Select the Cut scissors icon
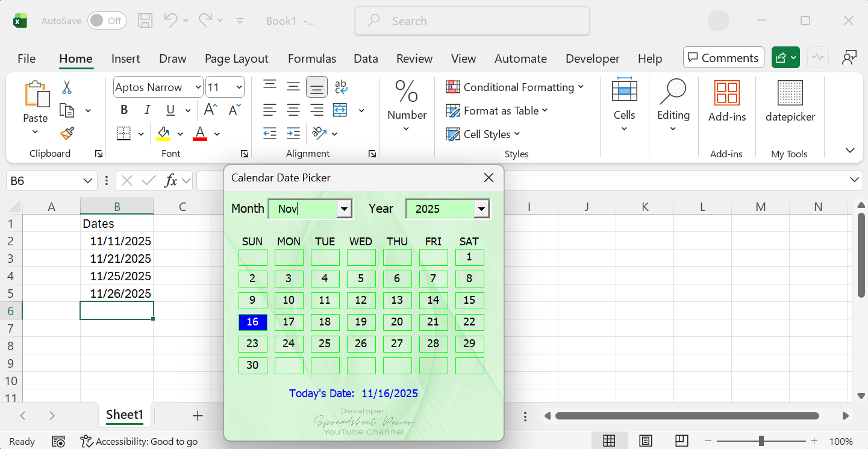This screenshot has height=449, width=868. click(67, 87)
